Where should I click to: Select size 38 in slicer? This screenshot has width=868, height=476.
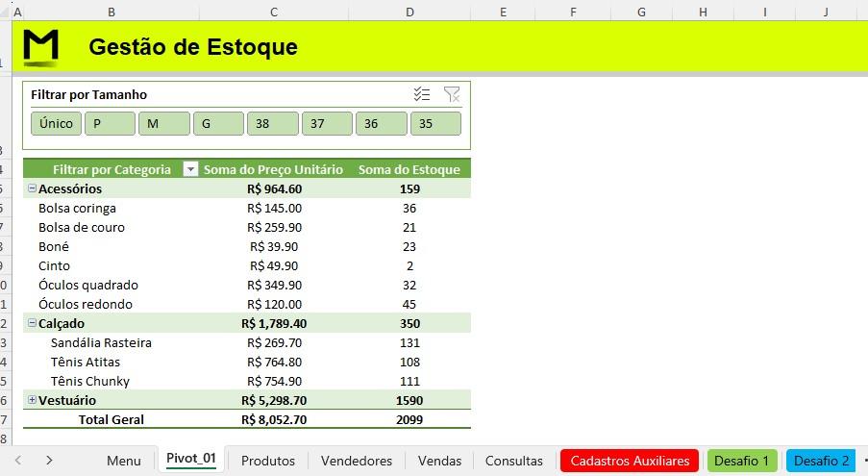272,123
